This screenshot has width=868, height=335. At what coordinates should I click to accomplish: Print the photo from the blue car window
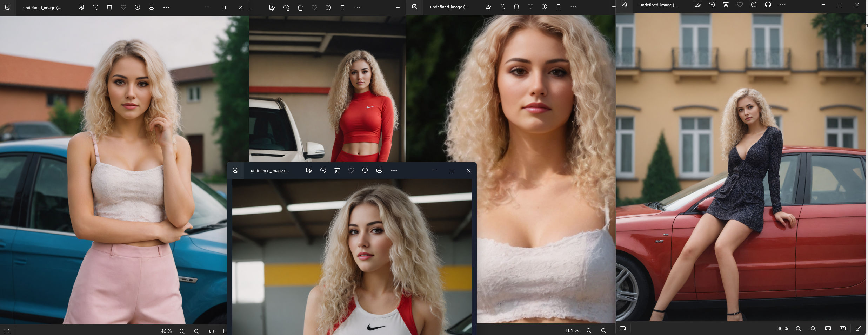[152, 7]
